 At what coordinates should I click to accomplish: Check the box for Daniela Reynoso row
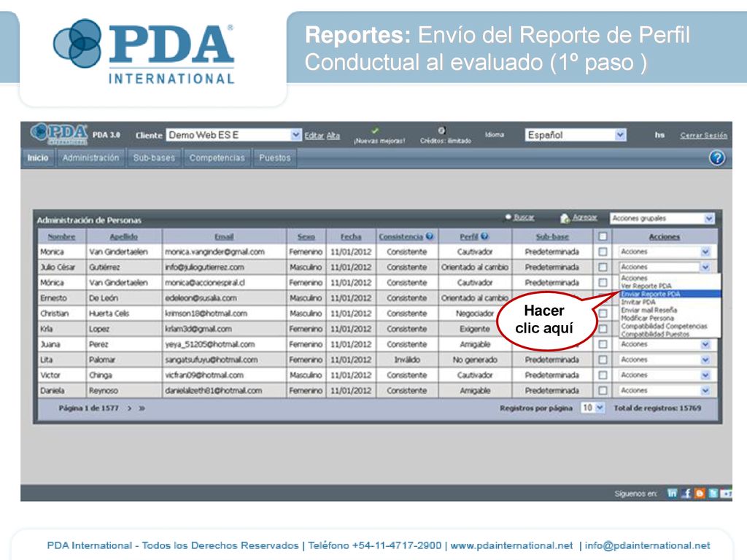pos(603,391)
